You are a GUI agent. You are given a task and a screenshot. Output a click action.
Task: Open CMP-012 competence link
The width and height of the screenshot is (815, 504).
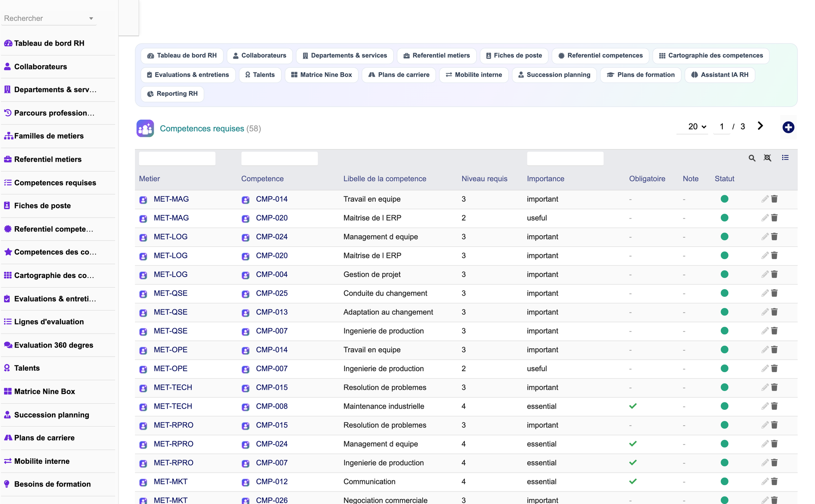click(271, 481)
